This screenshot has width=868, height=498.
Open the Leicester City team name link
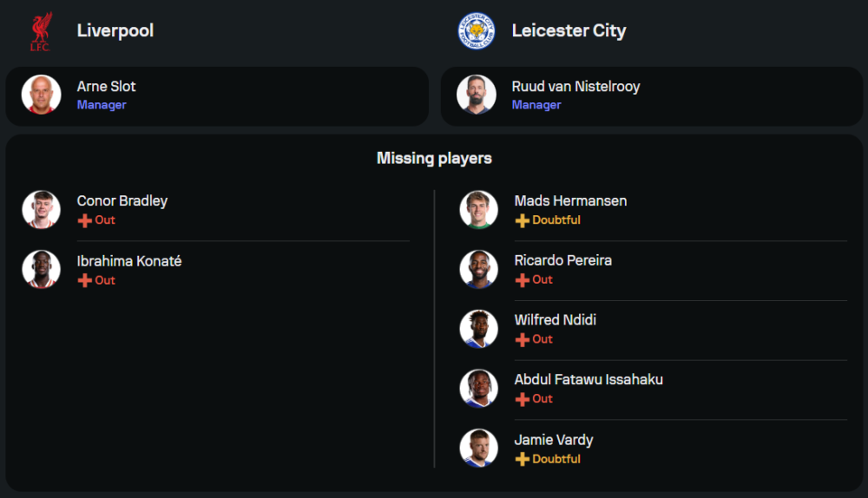coord(569,30)
